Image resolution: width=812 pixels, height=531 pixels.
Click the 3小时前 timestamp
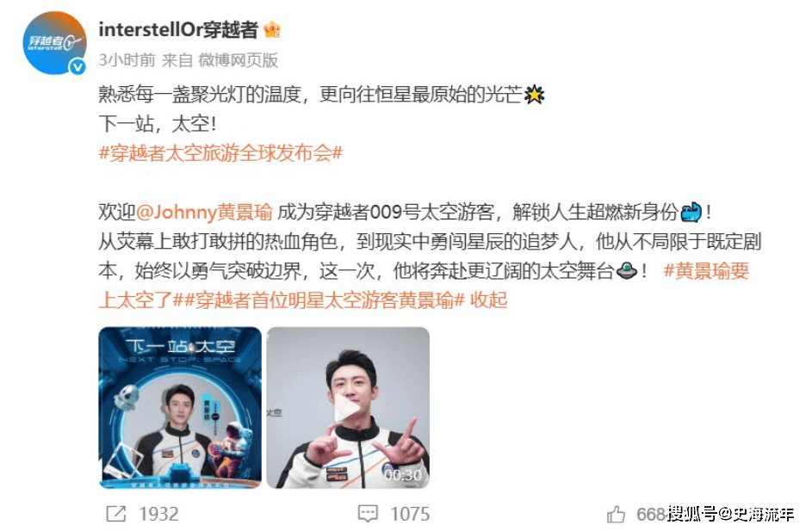(x=127, y=60)
